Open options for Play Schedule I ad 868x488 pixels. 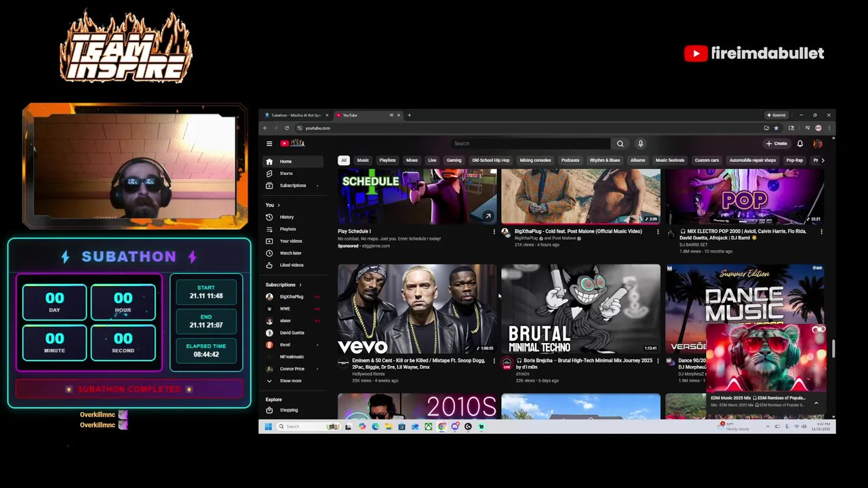(494, 232)
